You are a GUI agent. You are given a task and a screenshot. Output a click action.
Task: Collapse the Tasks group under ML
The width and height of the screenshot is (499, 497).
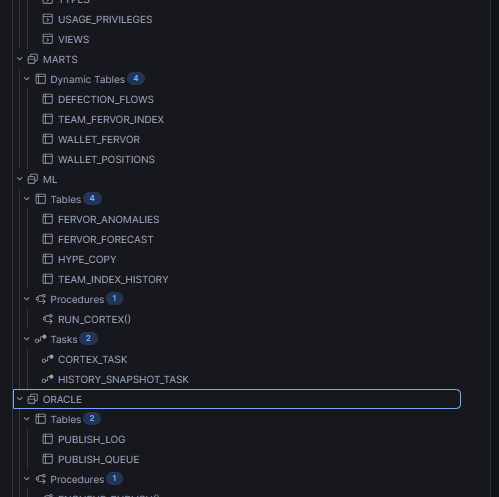27,339
